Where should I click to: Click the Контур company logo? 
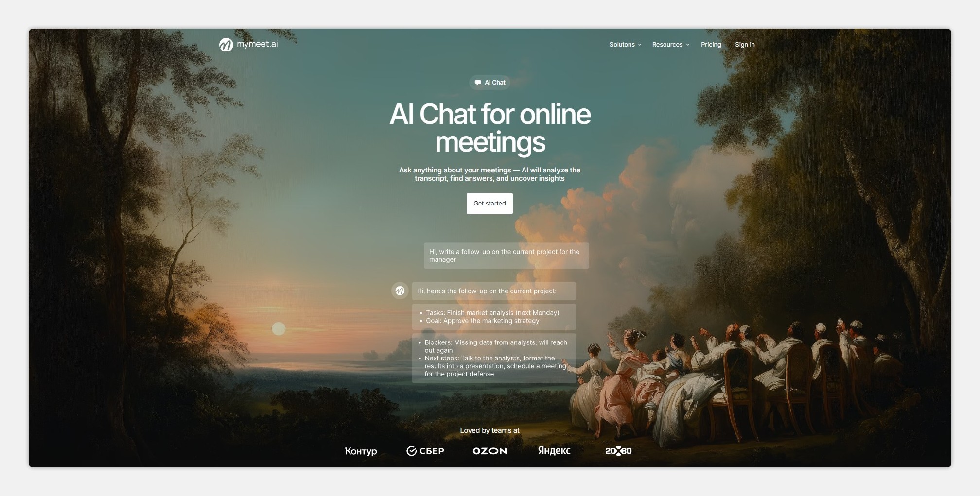(361, 451)
